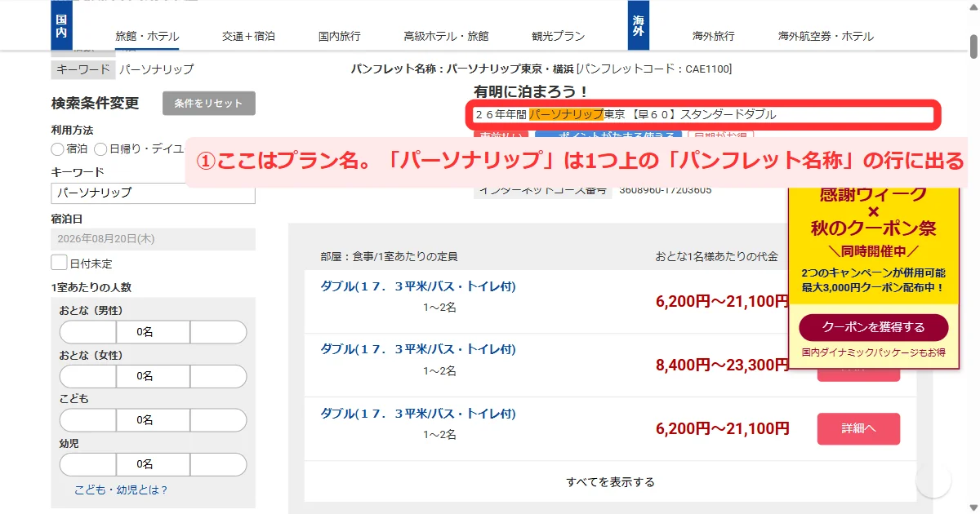
Task: Click the パンフレット名称：パーソナリップ東京・横浜 text
Action: pos(462,69)
